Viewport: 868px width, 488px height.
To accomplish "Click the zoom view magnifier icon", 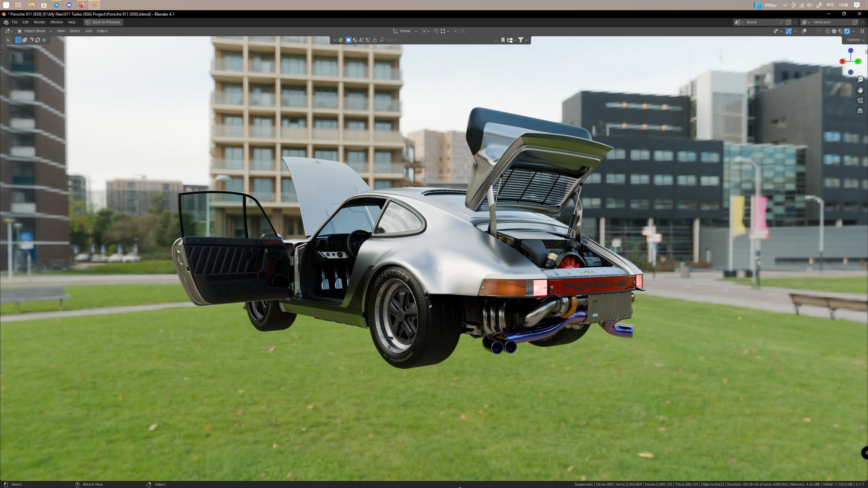I will click(x=860, y=80).
